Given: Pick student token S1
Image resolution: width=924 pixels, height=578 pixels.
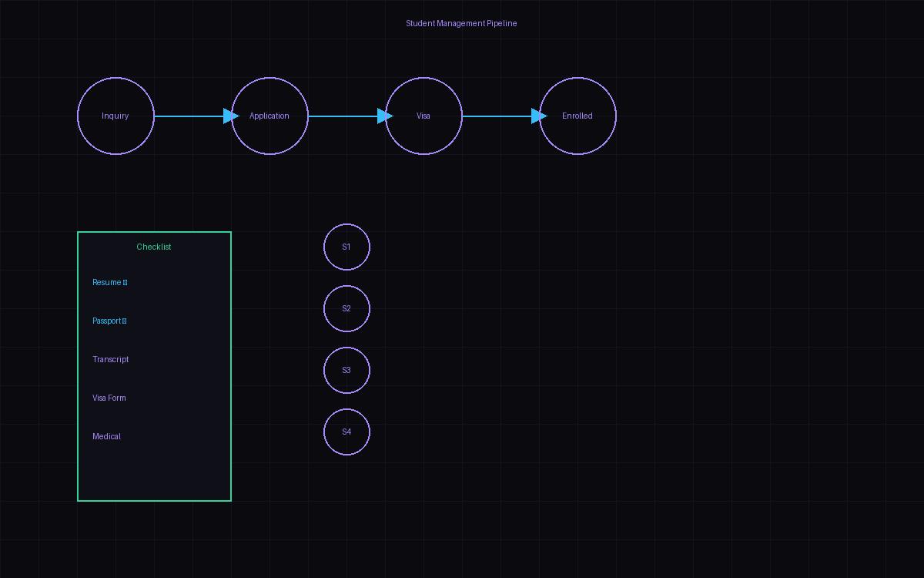Looking at the screenshot, I should 346,247.
